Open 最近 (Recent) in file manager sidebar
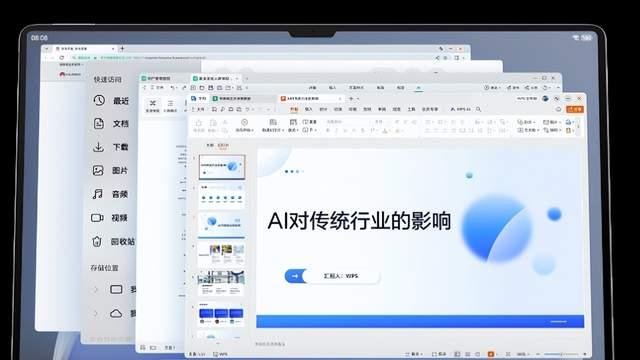The height and width of the screenshot is (360, 640). pyautogui.click(x=111, y=100)
